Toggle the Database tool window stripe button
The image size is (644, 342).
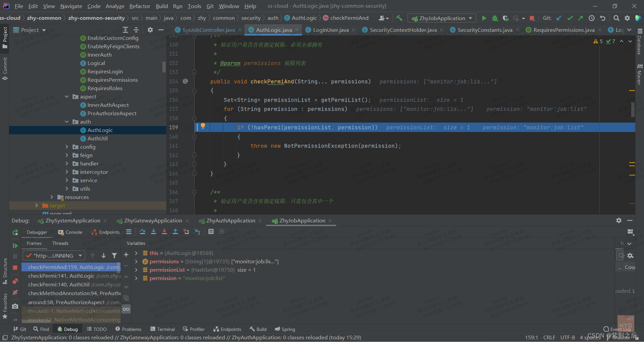pyautogui.click(x=640, y=41)
